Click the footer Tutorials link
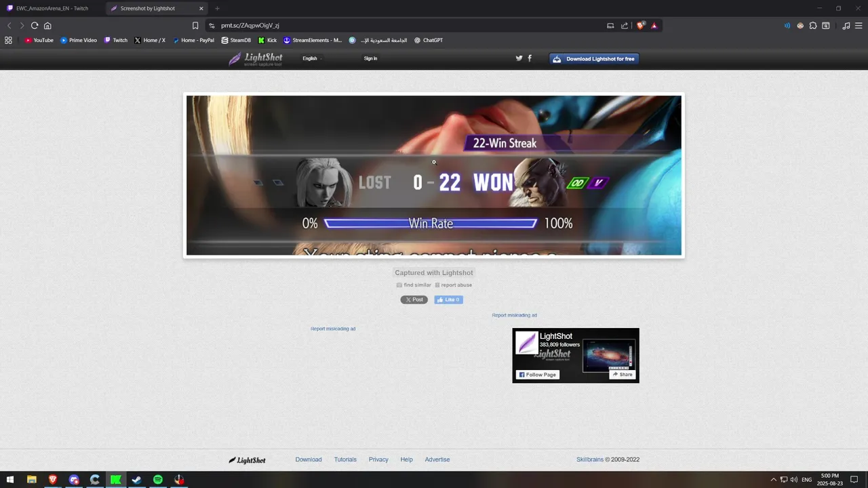The image size is (868, 488). tap(345, 460)
